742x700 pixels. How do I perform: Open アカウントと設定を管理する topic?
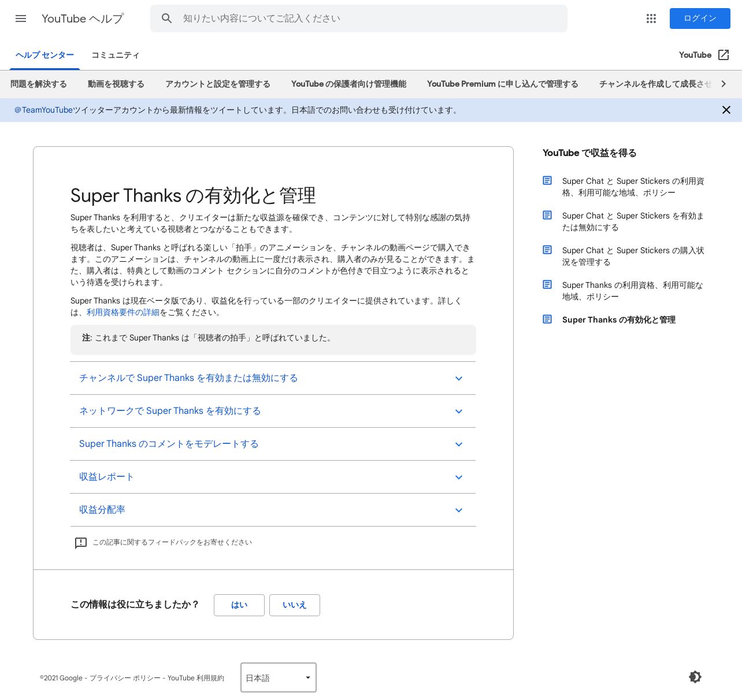pos(218,84)
